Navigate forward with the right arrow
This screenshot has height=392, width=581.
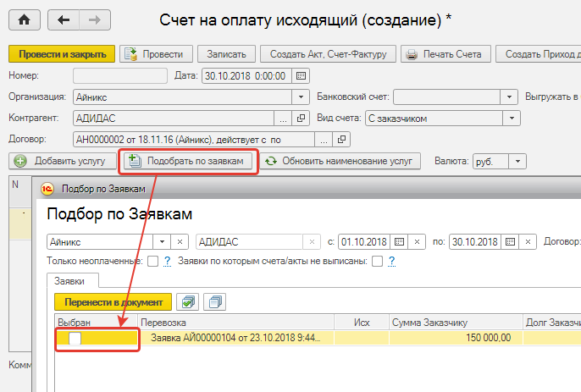click(x=95, y=20)
